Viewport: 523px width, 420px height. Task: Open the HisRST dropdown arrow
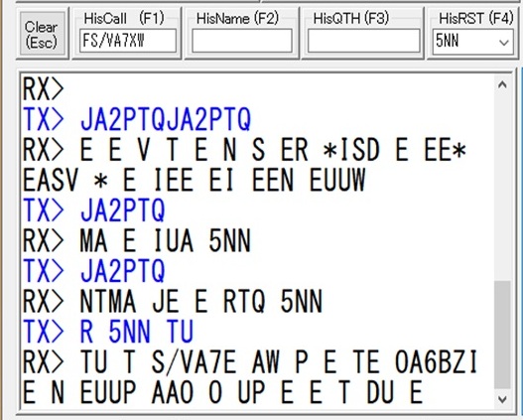(504, 43)
